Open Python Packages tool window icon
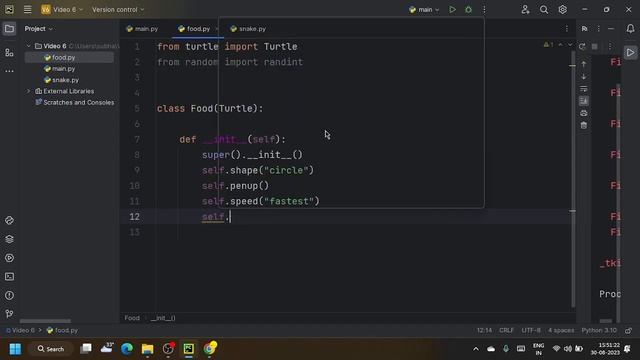Image resolution: width=640 pixels, height=360 pixels. pos(9,220)
